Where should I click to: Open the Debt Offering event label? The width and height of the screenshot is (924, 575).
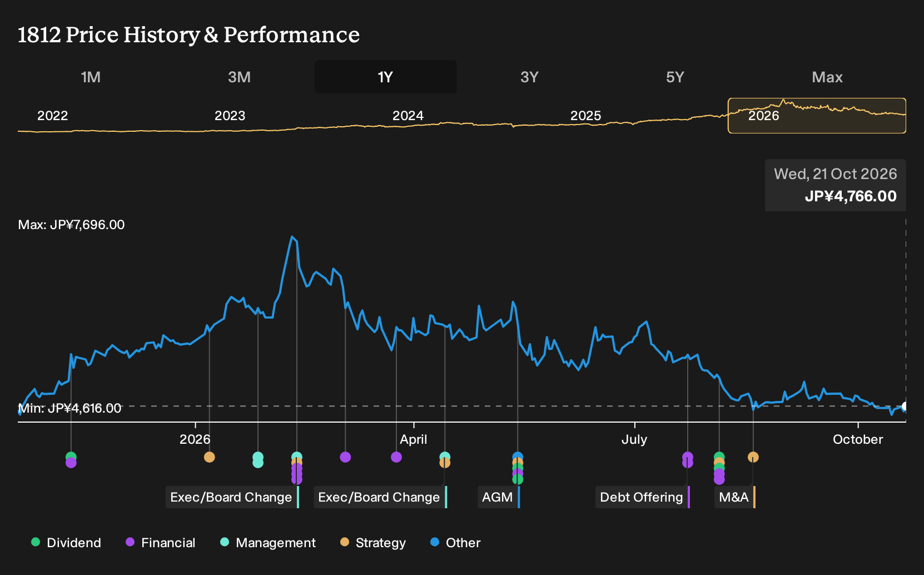tap(643, 497)
